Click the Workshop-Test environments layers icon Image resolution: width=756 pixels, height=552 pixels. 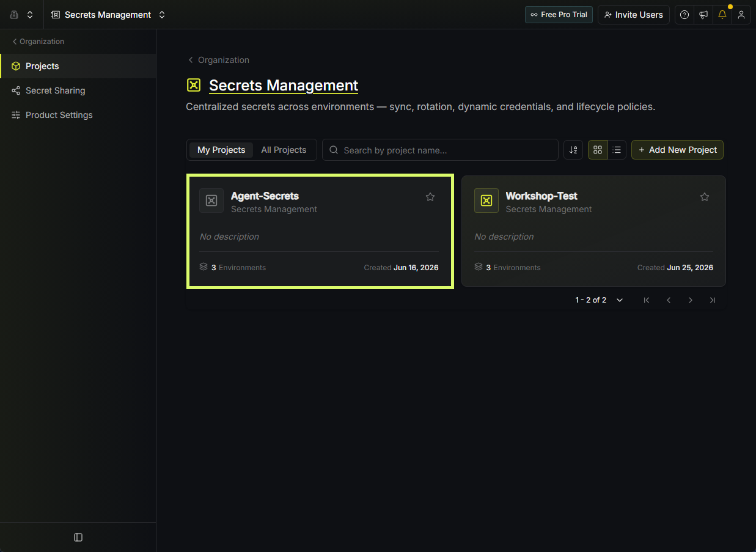coord(479,267)
